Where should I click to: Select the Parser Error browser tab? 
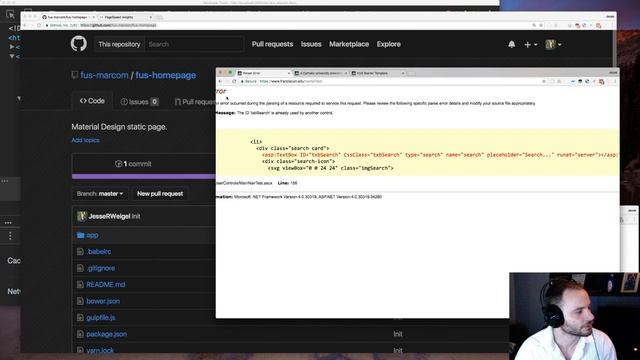264,73
